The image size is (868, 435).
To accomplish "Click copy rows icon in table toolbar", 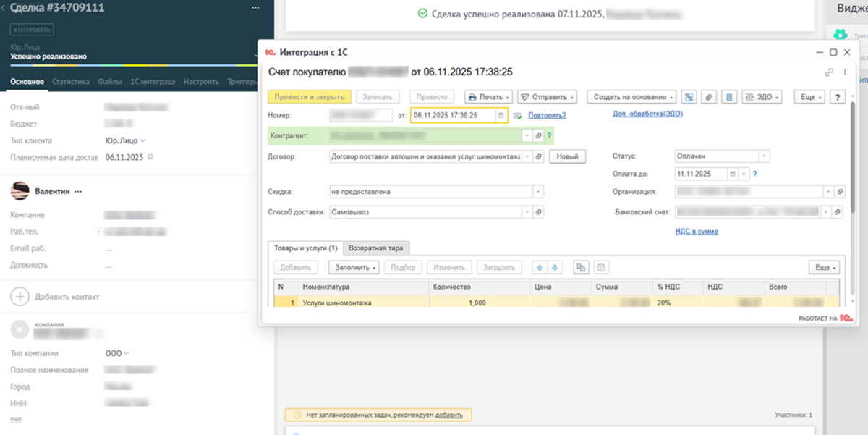I will [580, 268].
